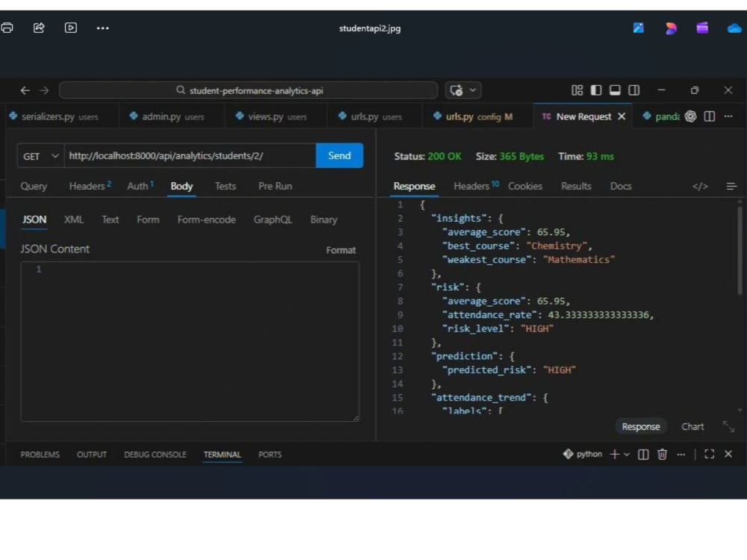Open the code snippet icon in response
747x560 pixels.
700,186
